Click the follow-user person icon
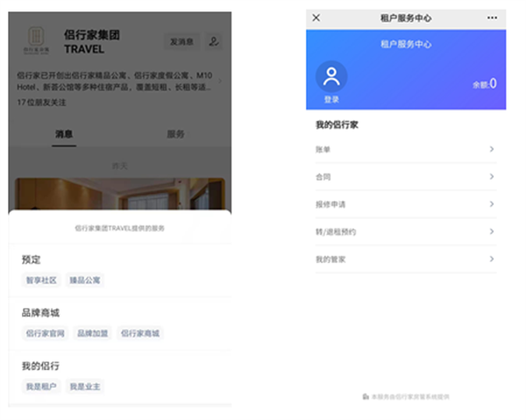Screen dimensions: 526x420 pos(214,41)
